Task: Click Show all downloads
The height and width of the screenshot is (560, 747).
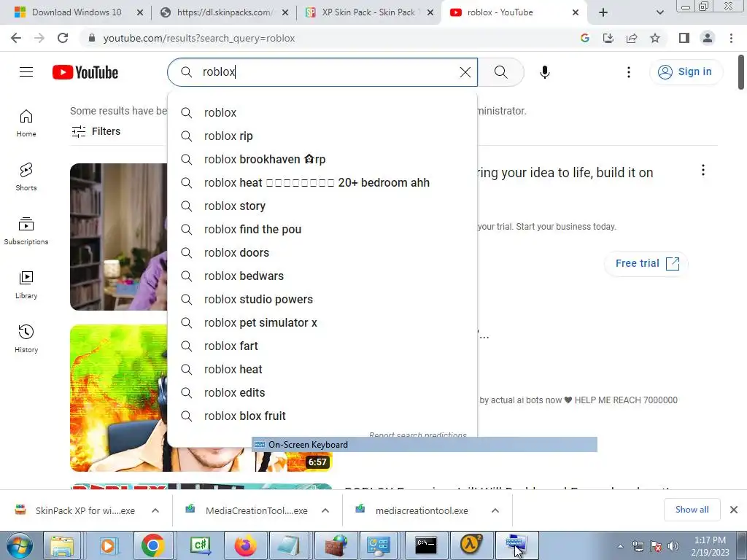Action: click(x=692, y=510)
